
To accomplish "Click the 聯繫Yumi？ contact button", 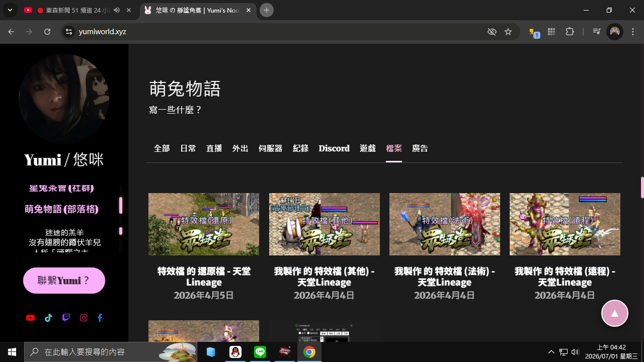I will tap(64, 281).
